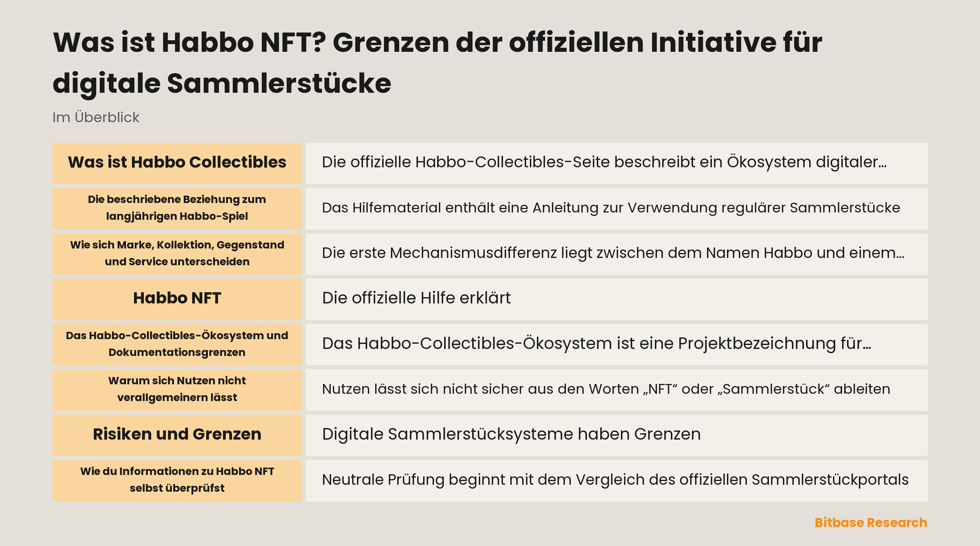The width and height of the screenshot is (980, 546).
Task: Click the 'Was ist Habbo Collectibles' heading cell
Action: 177,163
